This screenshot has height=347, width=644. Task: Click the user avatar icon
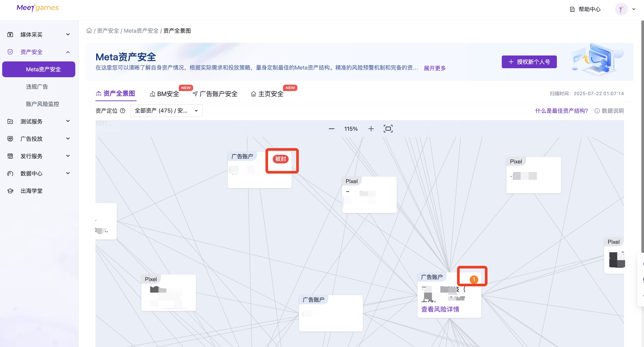[x=621, y=9]
